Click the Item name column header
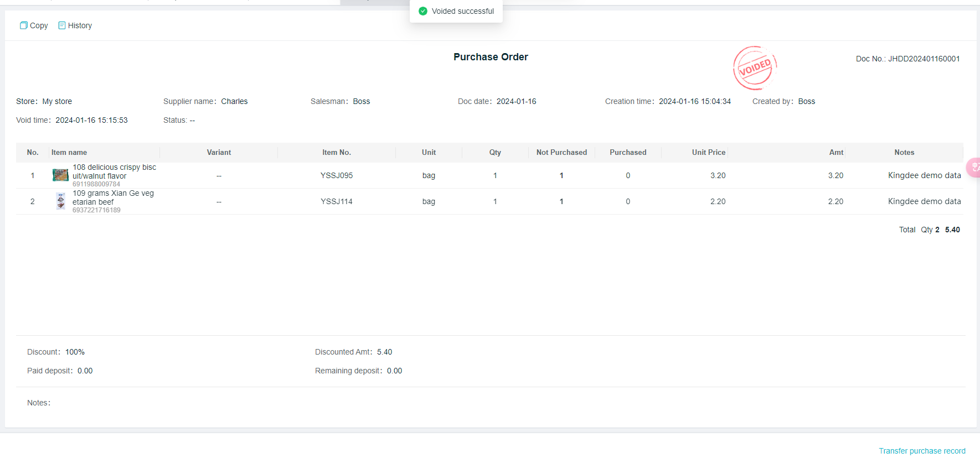Image resolution: width=980 pixels, height=458 pixels. (x=69, y=153)
